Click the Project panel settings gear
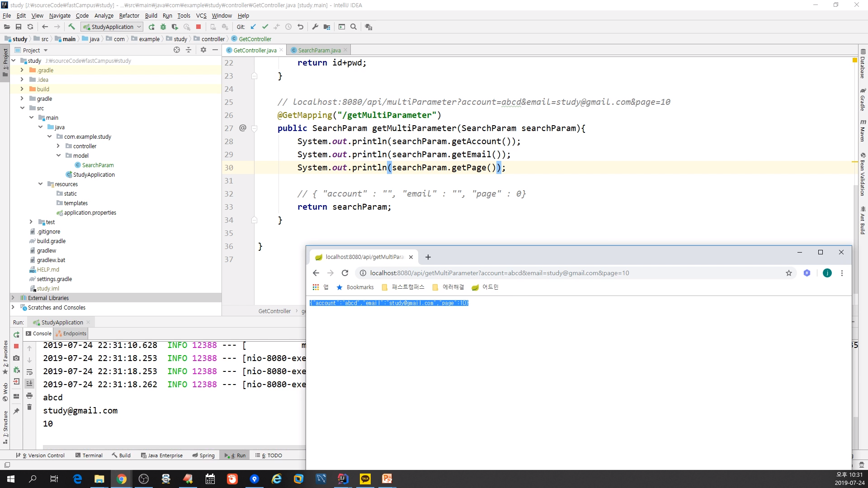868x488 pixels. [203, 50]
